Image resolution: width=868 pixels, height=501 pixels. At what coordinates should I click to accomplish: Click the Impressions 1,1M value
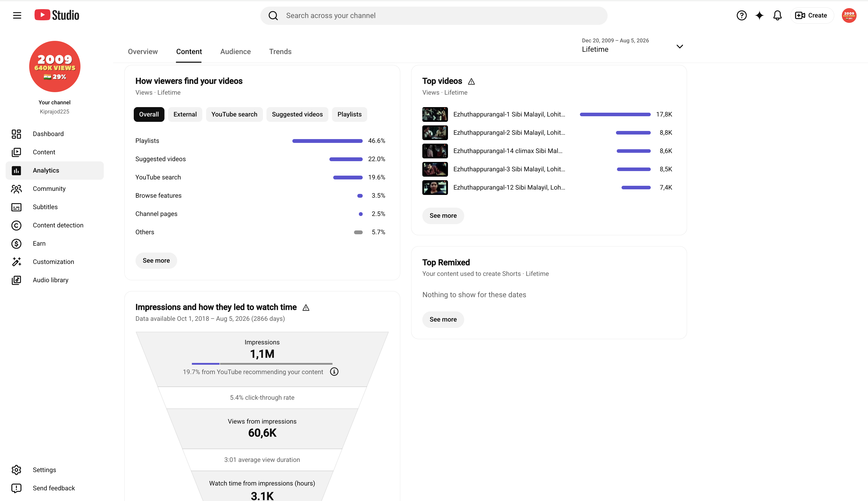(262, 354)
